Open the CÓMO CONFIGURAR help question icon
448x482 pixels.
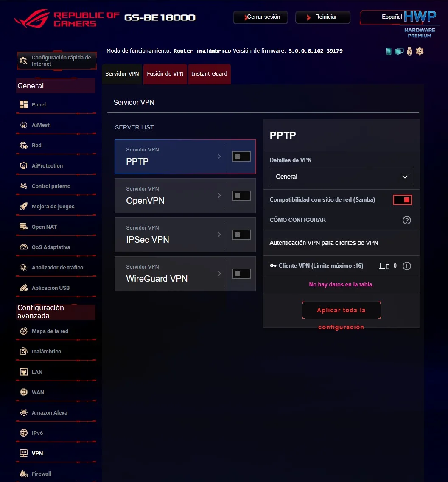tap(407, 220)
